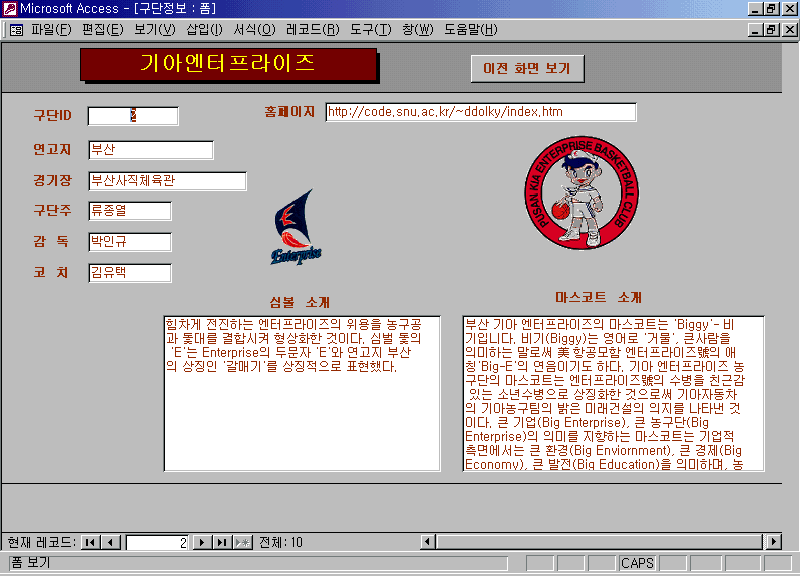Image resolution: width=800 pixels, height=576 pixels.
Task: Click the form control icon left of 파일 menu
Action: click(16, 30)
